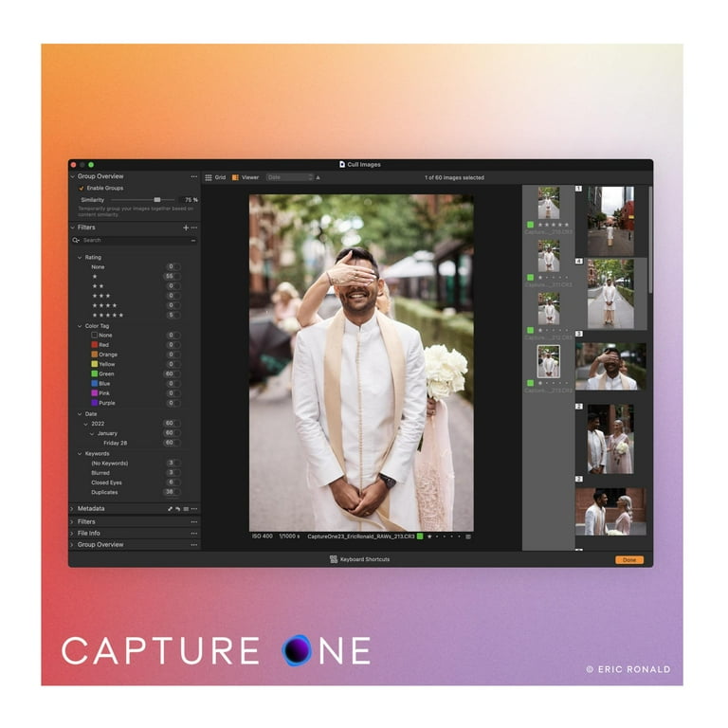This screenshot has width=728, height=728.
Task: Select the Capture_211.CR3 thumbnail
Action: coord(548,256)
